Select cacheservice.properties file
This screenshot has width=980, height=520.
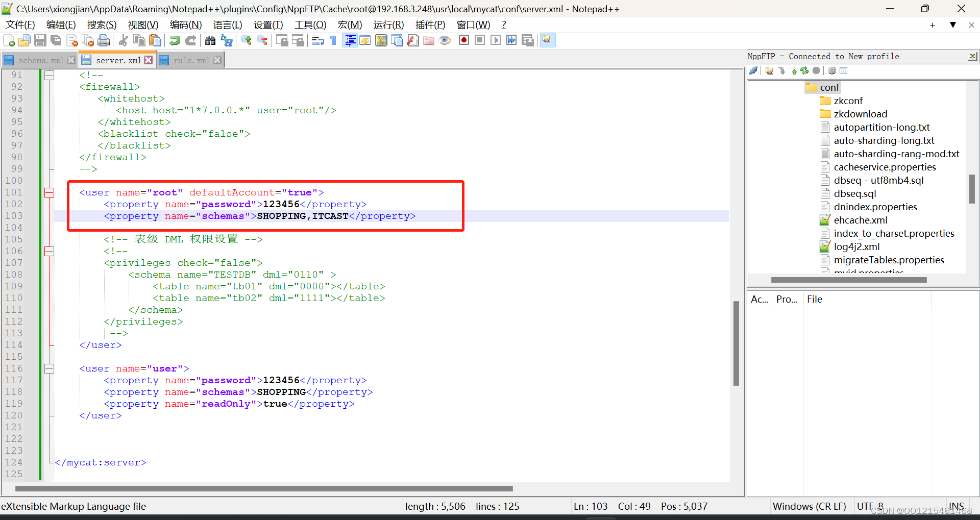point(878,167)
